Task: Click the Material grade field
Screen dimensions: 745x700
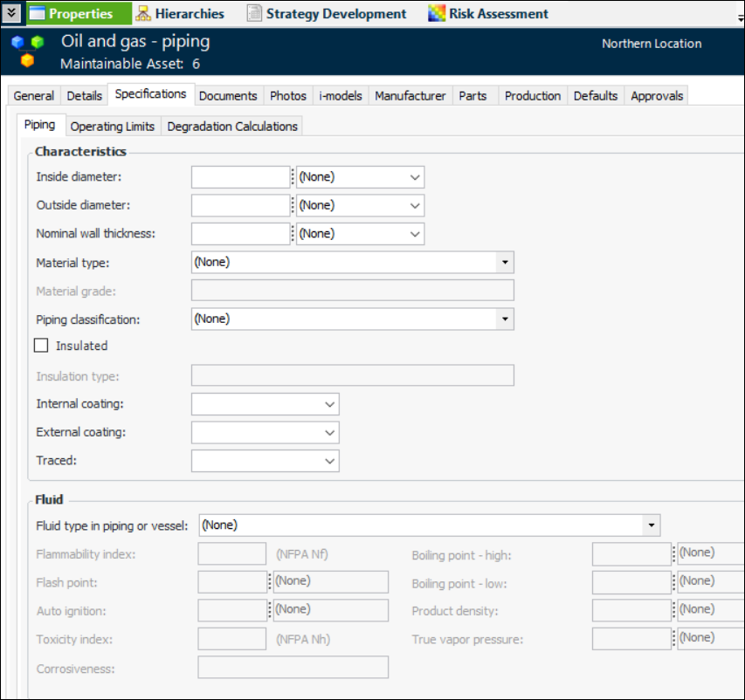Action: coord(353,290)
